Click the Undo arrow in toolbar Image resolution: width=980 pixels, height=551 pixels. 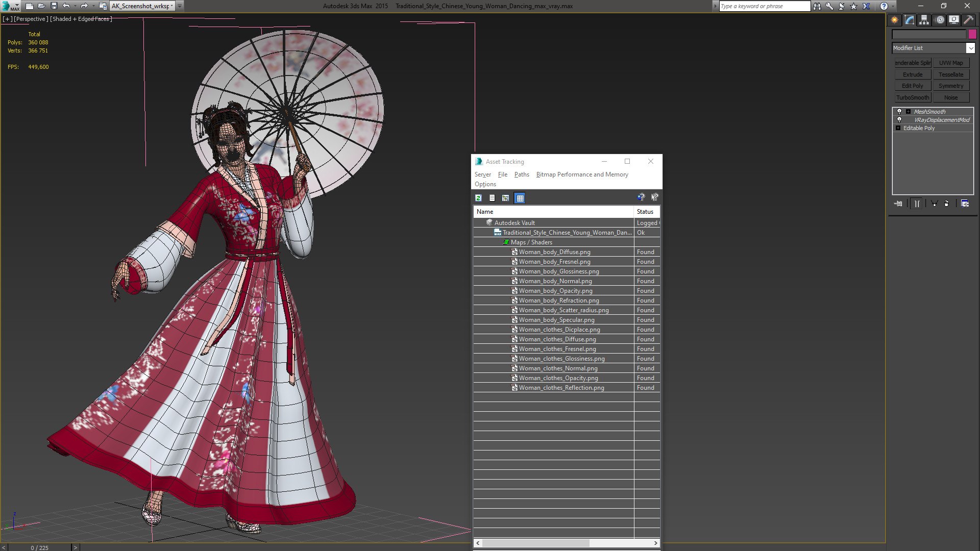(x=66, y=6)
